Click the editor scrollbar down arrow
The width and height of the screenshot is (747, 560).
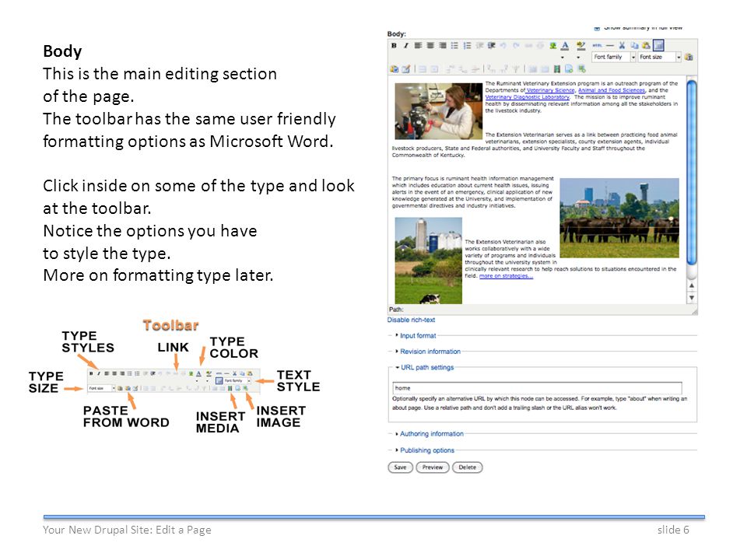point(692,298)
